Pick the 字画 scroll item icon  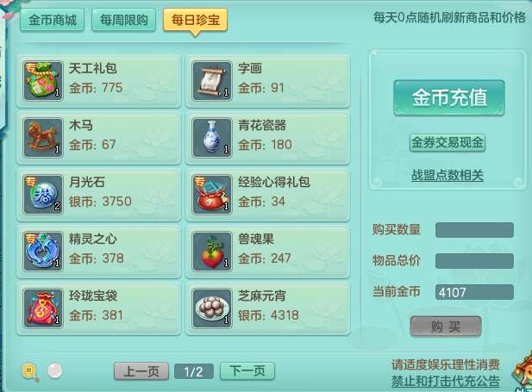[212, 81]
